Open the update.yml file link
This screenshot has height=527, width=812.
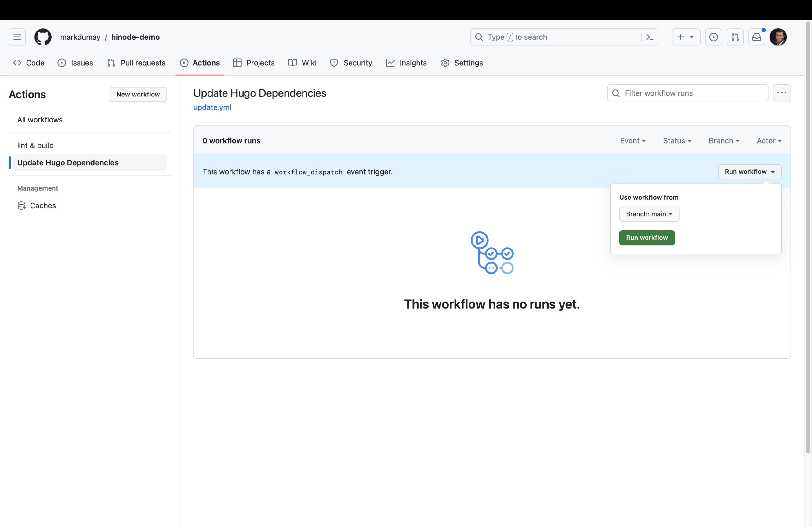click(212, 107)
